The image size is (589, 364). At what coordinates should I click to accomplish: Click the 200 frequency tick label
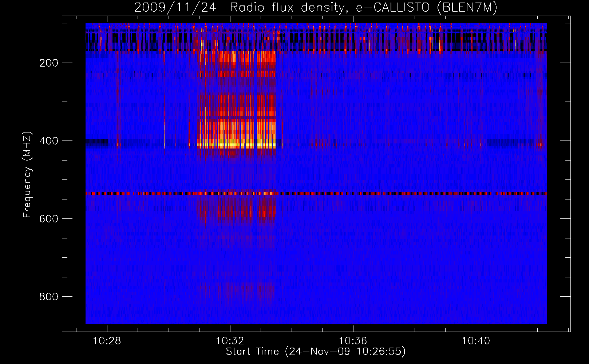click(49, 63)
